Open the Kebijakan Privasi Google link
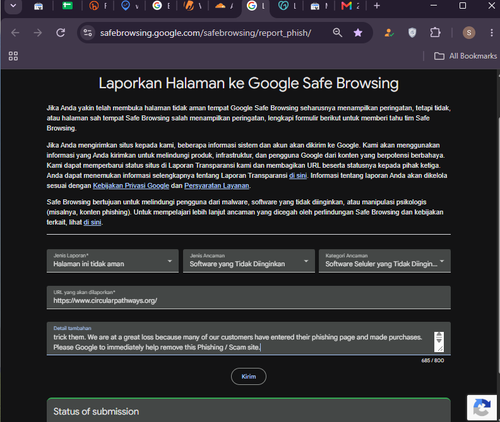The width and height of the screenshot is (500, 422). 131,186
